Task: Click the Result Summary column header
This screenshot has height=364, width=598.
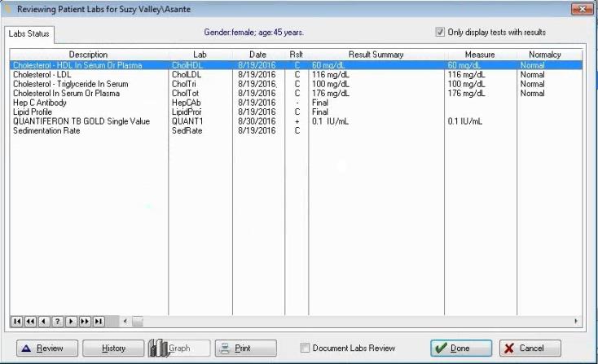Action: click(376, 55)
